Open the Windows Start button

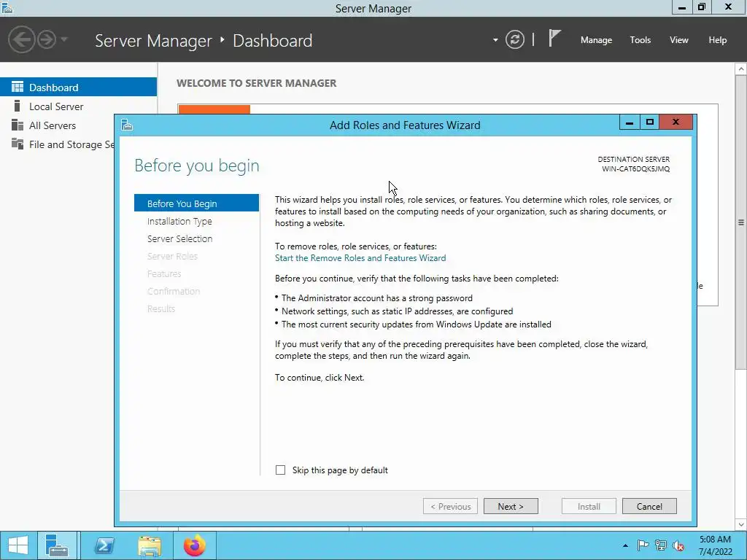[x=18, y=545]
